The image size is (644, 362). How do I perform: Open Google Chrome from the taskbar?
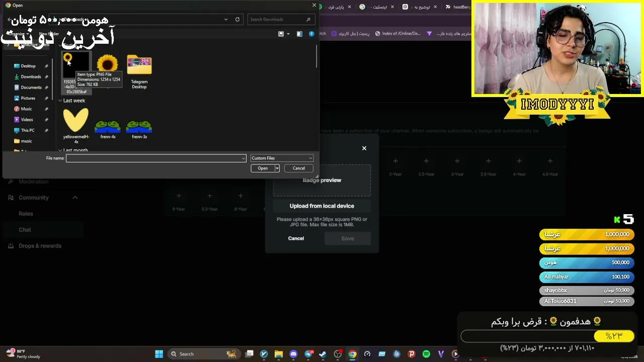(x=353, y=354)
